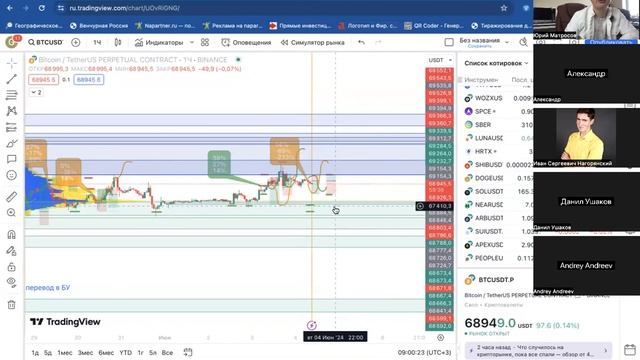Screen dimensions: 640x360
Task: Open the forecasting and measurement tools
Action: [11, 127]
